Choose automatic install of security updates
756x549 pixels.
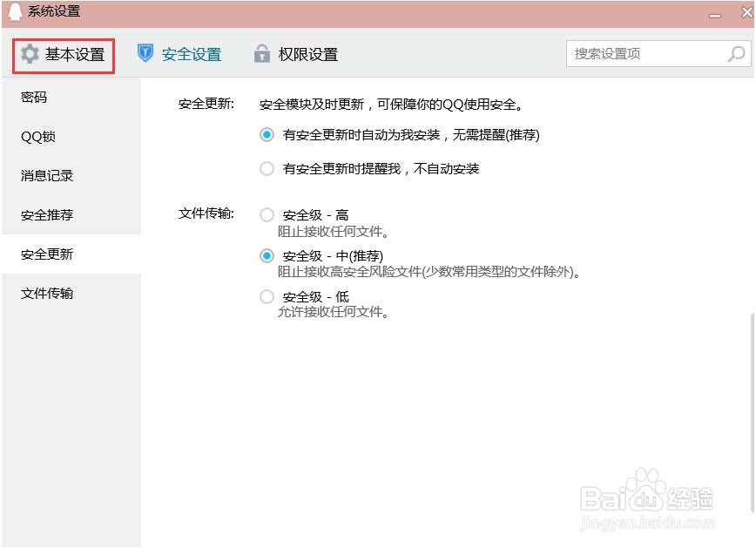click(x=267, y=134)
